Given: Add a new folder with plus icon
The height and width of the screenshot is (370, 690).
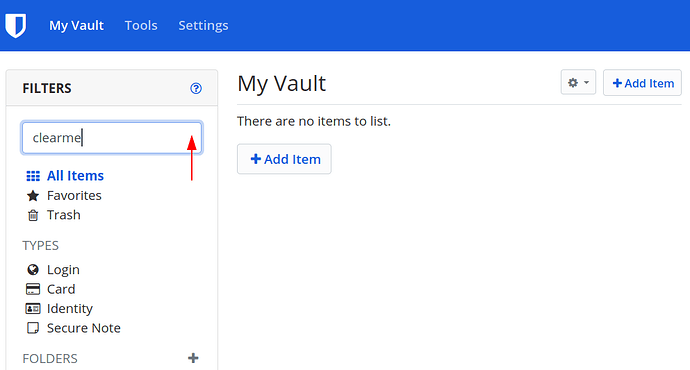Looking at the screenshot, I should tap(193, 358).
